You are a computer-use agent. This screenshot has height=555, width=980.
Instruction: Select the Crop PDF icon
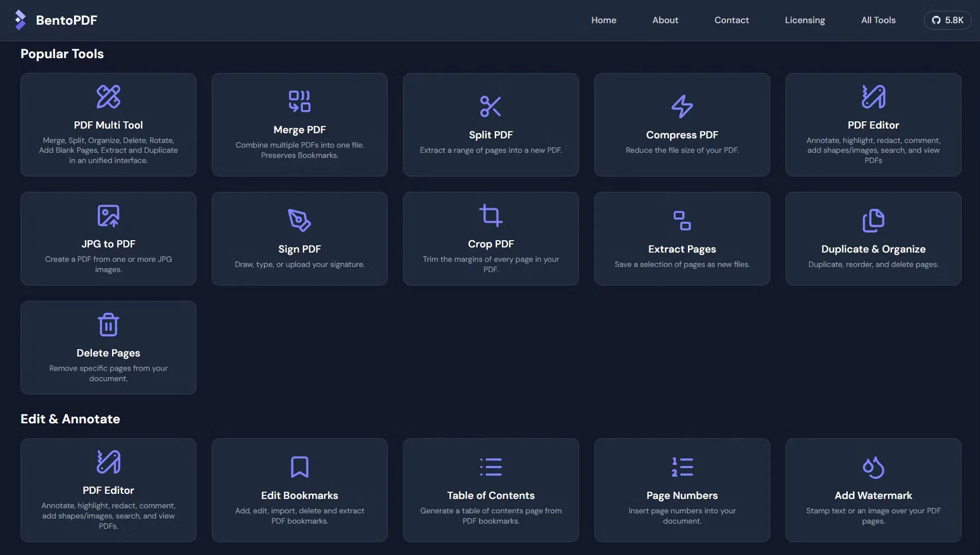490,216
